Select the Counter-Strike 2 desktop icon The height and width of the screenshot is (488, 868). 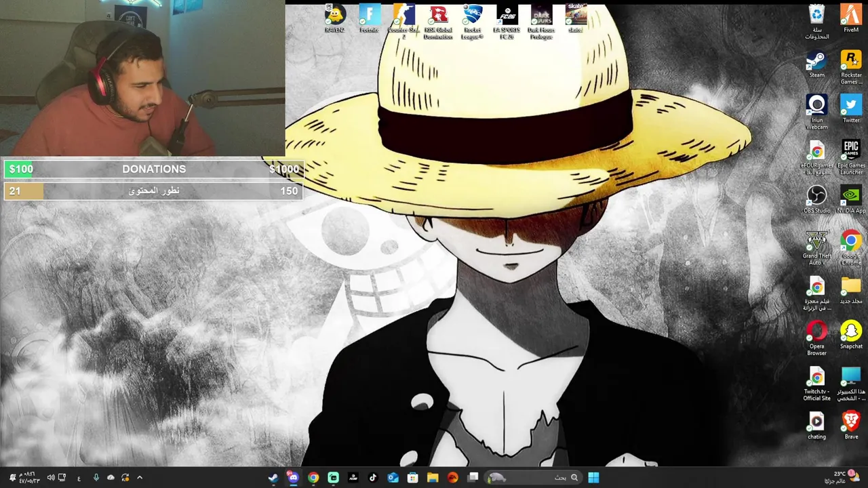(403, 21)
